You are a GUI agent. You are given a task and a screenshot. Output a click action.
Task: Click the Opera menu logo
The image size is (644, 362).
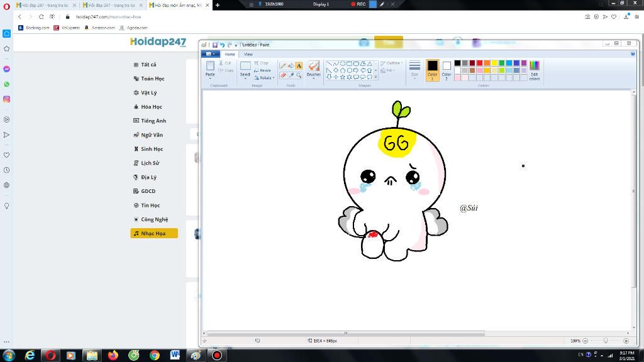[6, 6]
